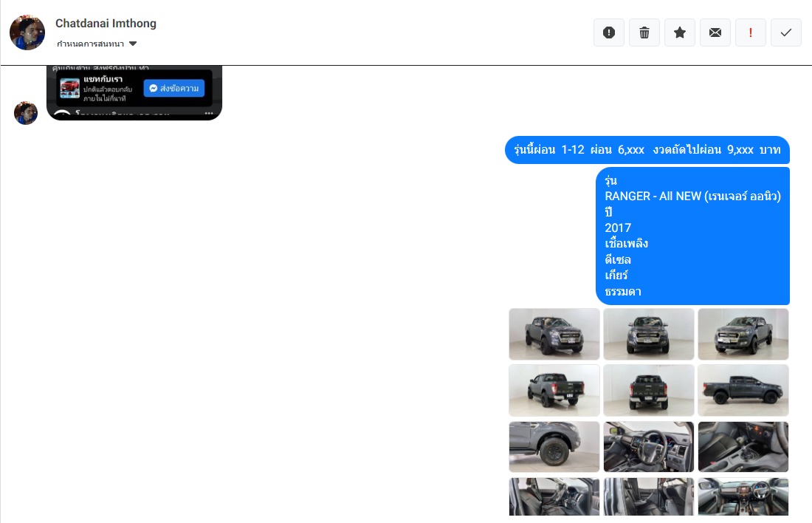Open second row right side-view truck photo

click(x=743, y=390)
